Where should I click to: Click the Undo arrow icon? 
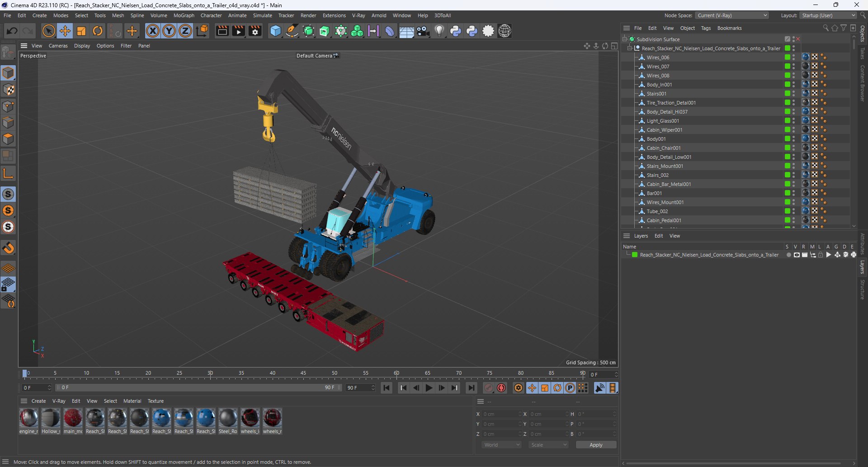coord(12,31)
